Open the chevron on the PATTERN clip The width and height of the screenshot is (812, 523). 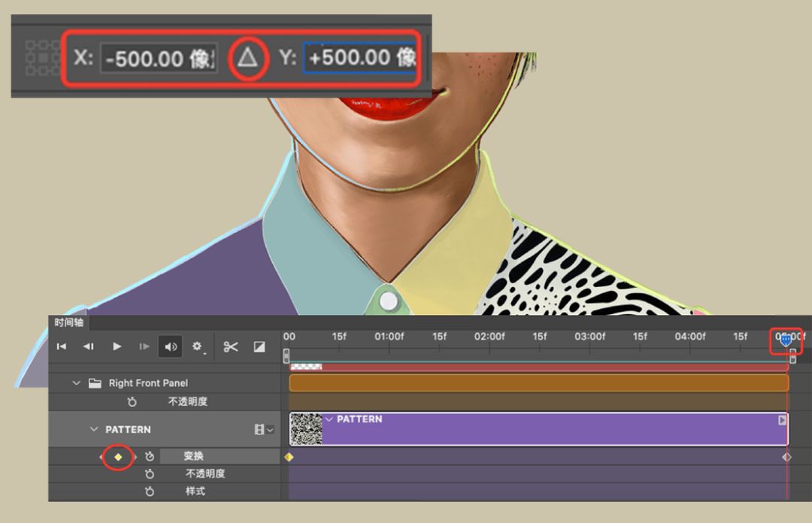[x=329, y=419]
